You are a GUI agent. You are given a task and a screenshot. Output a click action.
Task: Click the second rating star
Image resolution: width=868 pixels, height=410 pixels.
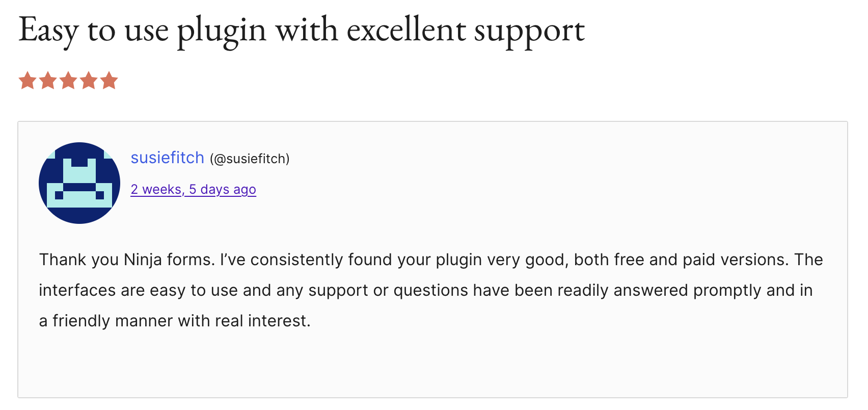click(x=48, y=81)
